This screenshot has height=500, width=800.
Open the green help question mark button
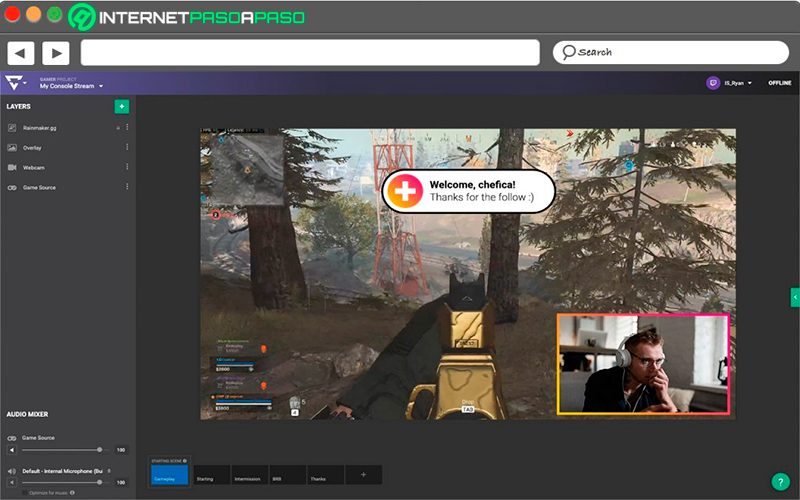tap(780, 481)
